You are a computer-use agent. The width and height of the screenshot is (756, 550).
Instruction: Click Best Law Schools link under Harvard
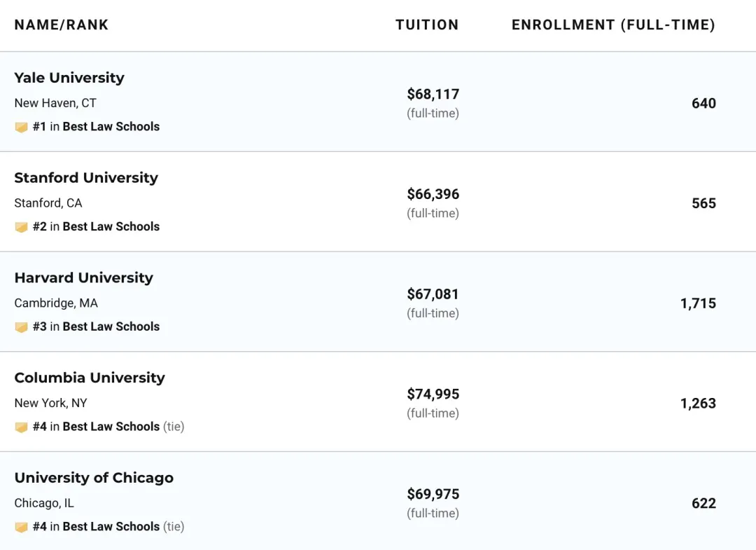111,327
